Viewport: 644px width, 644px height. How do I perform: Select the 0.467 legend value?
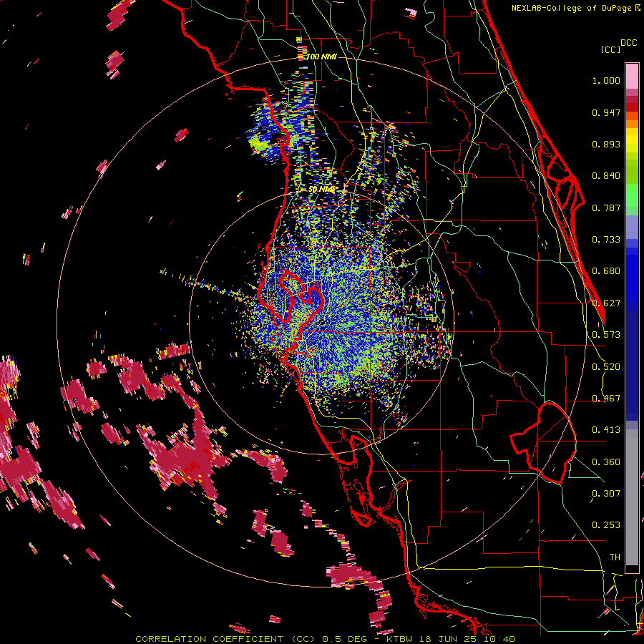point(606,399)
